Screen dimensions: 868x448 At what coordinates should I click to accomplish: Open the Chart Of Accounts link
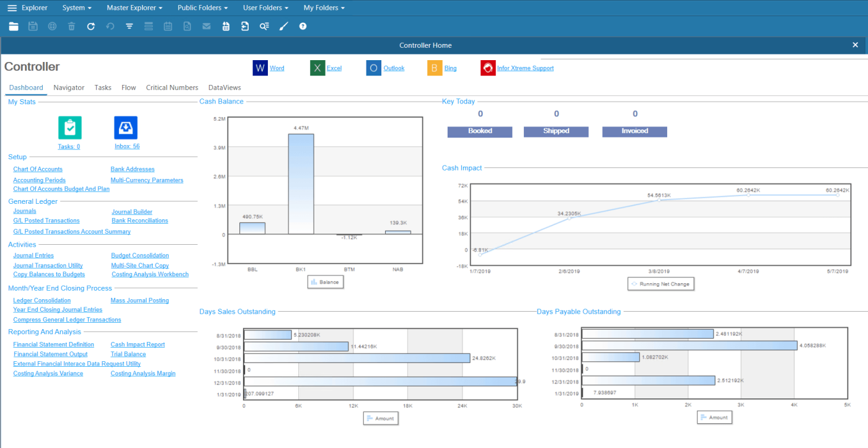[x=38, y=169]
